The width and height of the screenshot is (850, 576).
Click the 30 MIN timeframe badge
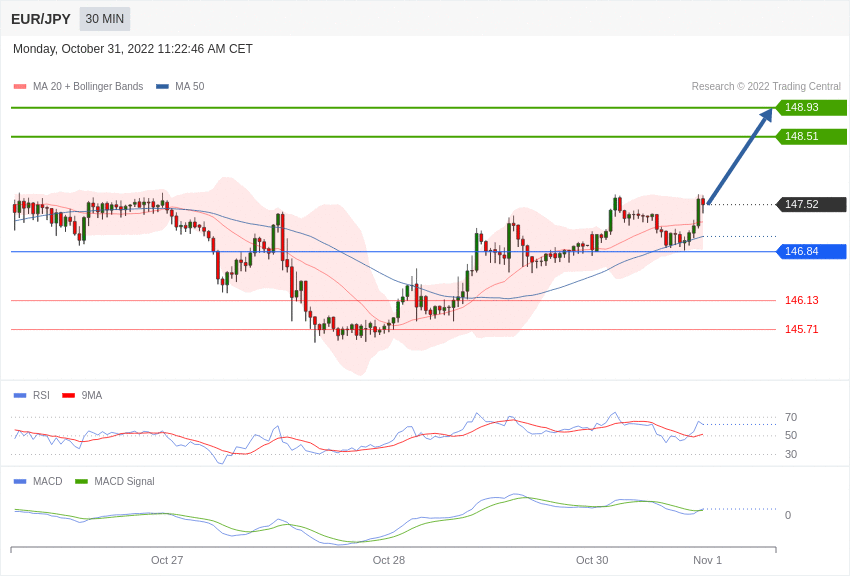pyautogui.click(x=105, y=19)
